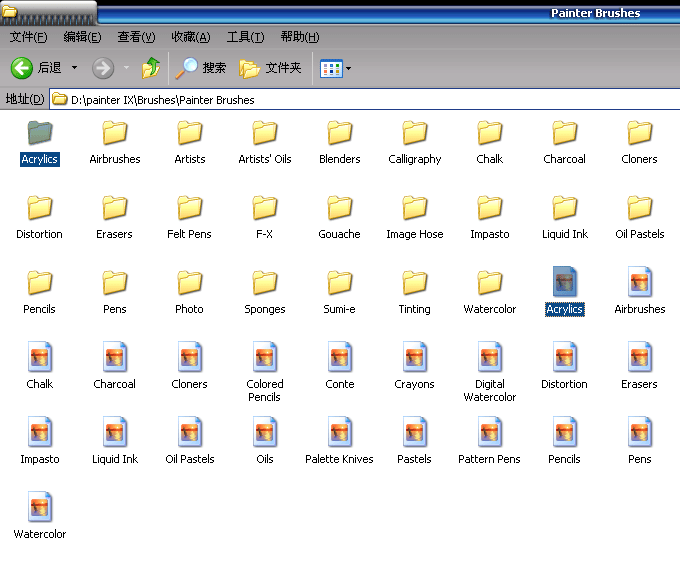Select the Acrylics folder icon
The height and width of the screenshot is (582, 680).
coord(40,133)
